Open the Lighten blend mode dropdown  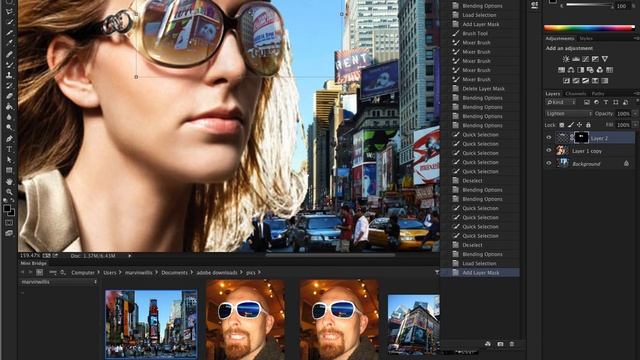(x=569, y=113)
